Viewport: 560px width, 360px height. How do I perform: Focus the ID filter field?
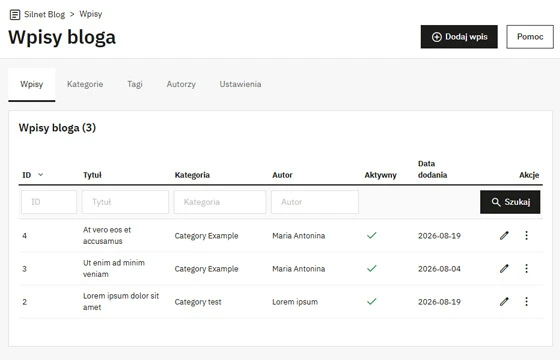49,202
